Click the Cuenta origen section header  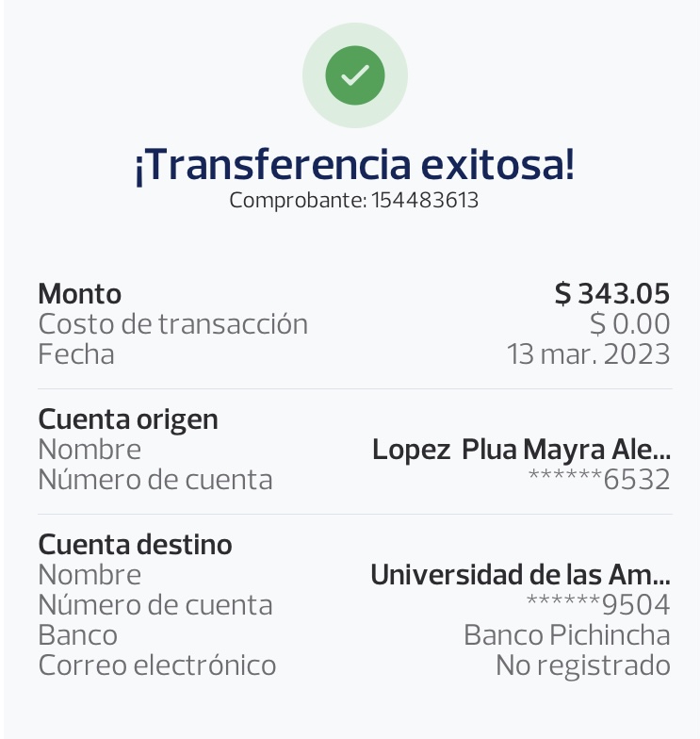click(x=127, y=419)
